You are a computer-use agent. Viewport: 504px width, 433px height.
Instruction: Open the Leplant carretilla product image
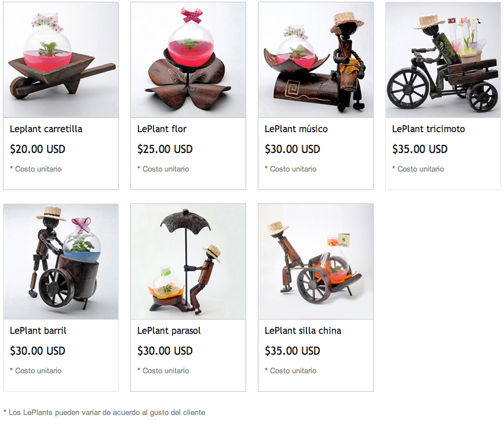pyautogui.click(x=61, y=60)
